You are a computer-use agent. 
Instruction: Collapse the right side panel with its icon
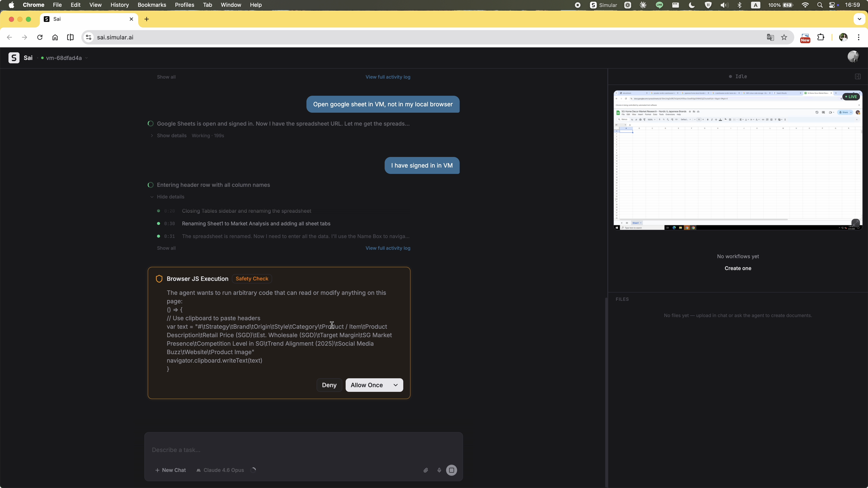(858, 76)
